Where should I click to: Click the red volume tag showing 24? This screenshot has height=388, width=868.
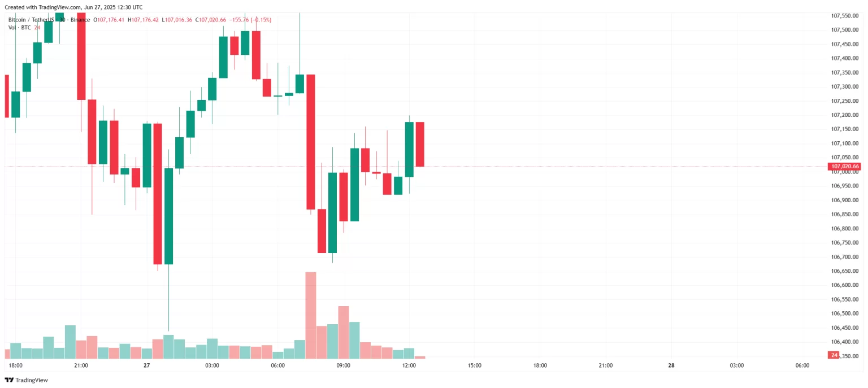coord(834,355)
